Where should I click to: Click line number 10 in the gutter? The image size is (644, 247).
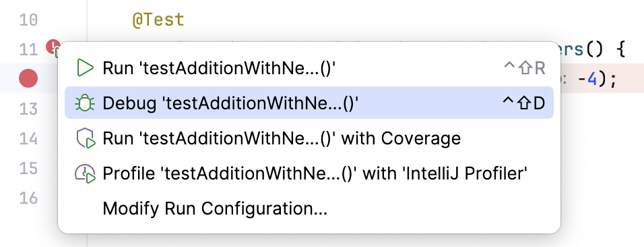[x=29, y=20]
